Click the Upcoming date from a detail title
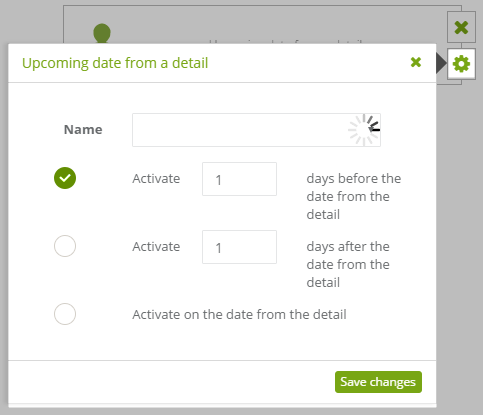 tap(115, 63)
